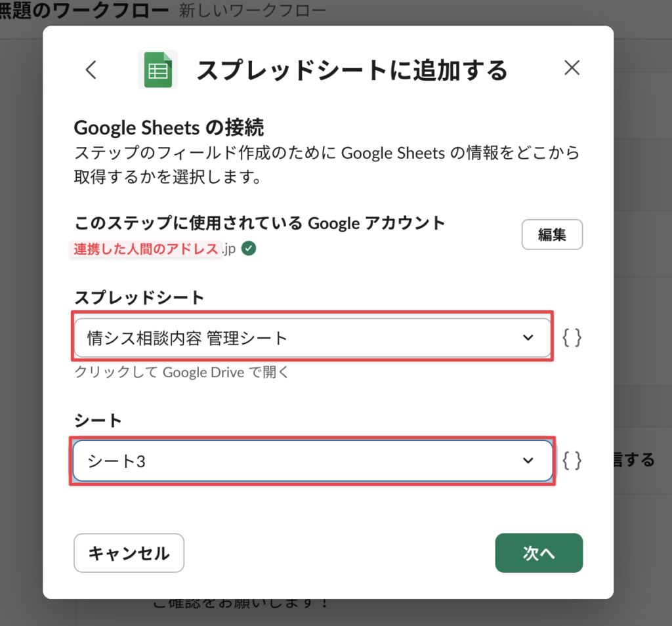Viewport: 672px width, 626px height.
Task: Insert variable via braces icon beside シート field
Action: [x=572, y=461]
